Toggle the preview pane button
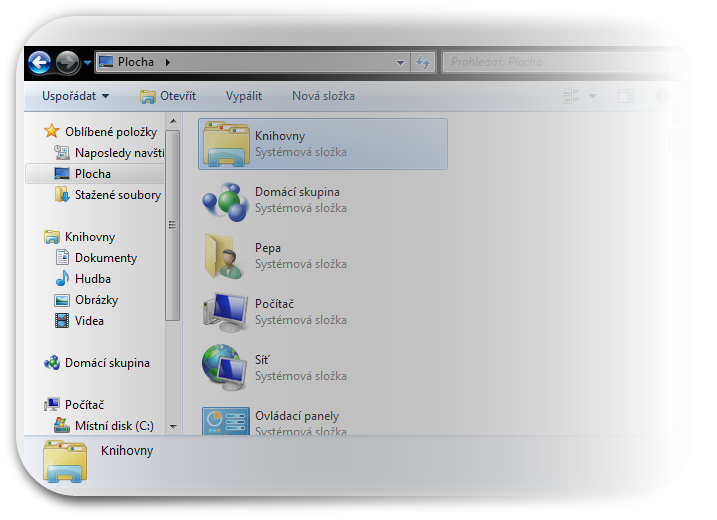This screenshot has height=520, width=717. tap(626, 96)
